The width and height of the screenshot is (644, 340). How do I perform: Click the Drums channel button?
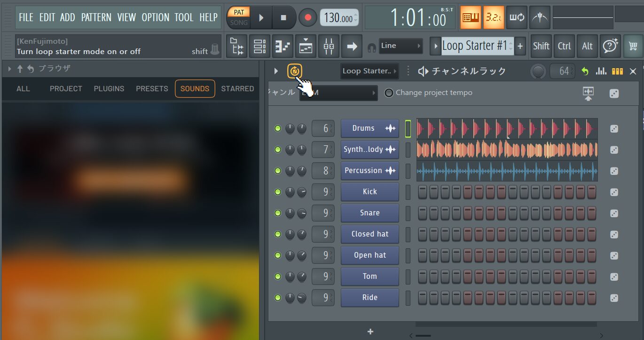click(x=369, y=128)
